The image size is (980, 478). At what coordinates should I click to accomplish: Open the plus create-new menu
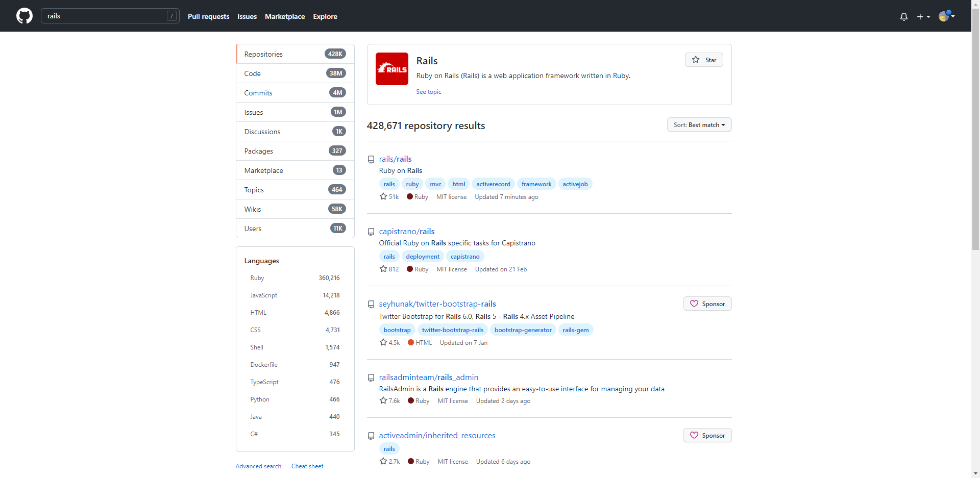[923, 16]
